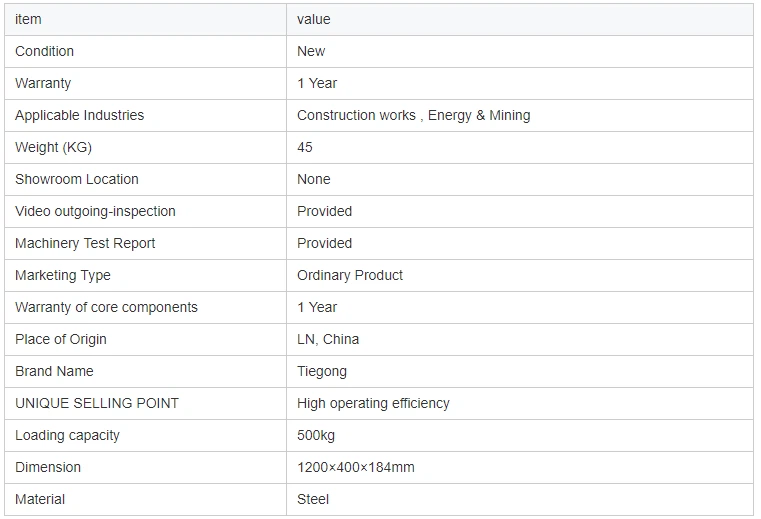Click the 'LN, China' origin value
Image resolution: width=761 pixels, height=519 pixels.
click(x=328, y=339)
